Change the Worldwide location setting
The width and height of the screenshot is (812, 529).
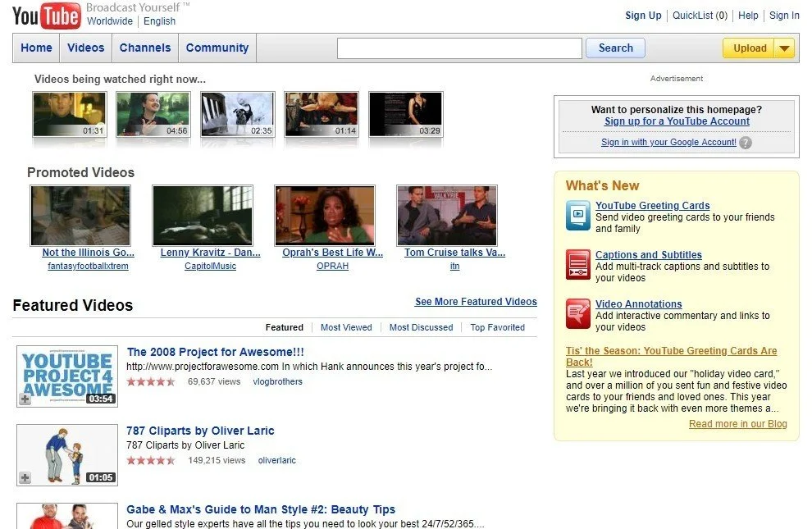pos(110,21)
